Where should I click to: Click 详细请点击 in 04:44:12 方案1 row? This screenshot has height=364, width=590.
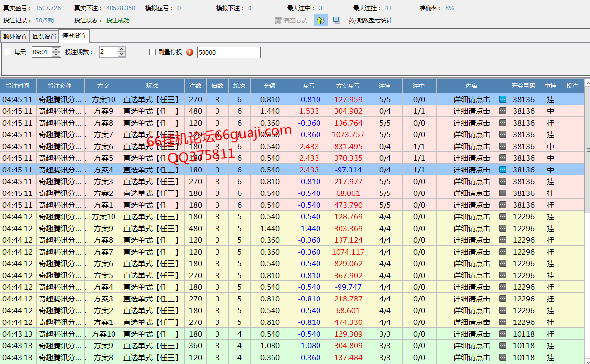472,322
